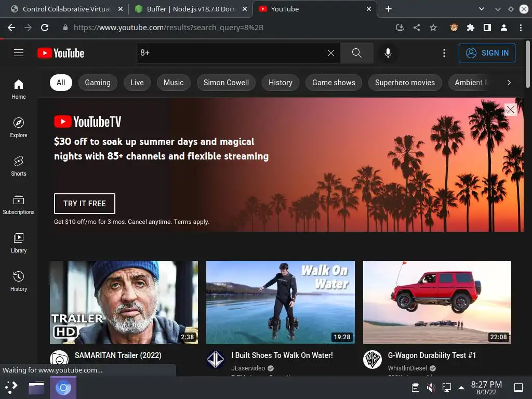Open SAMARITAN Trailer (2022) title

click(118, 355)
